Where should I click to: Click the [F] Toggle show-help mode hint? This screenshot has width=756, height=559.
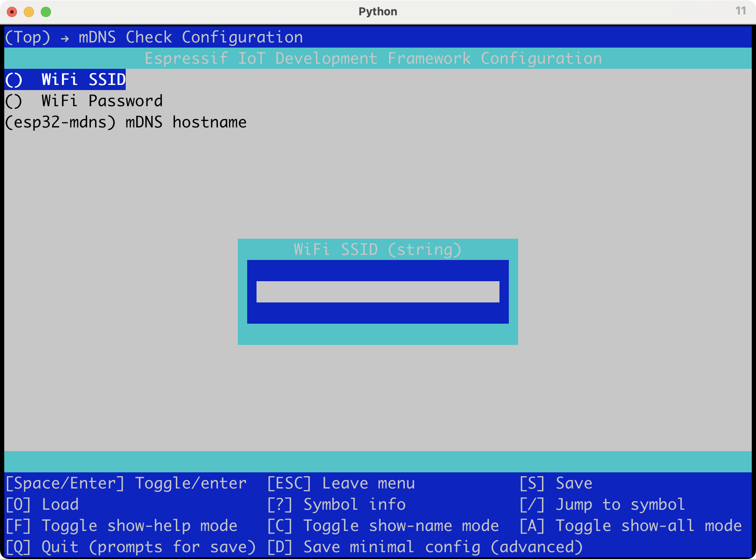[121, 525]
